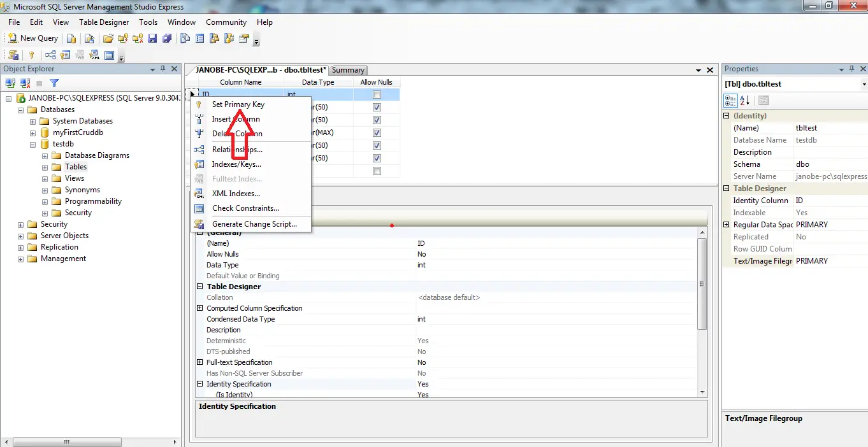This screenshot has height=447, width=868.
Task: Select the Views folder in tree
Action: click(75, 178)
